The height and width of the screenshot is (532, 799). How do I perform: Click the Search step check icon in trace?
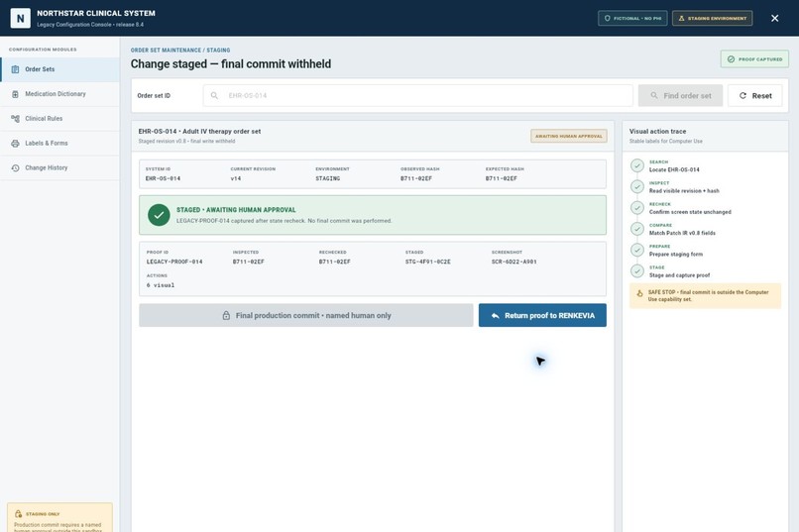[637, 165]
